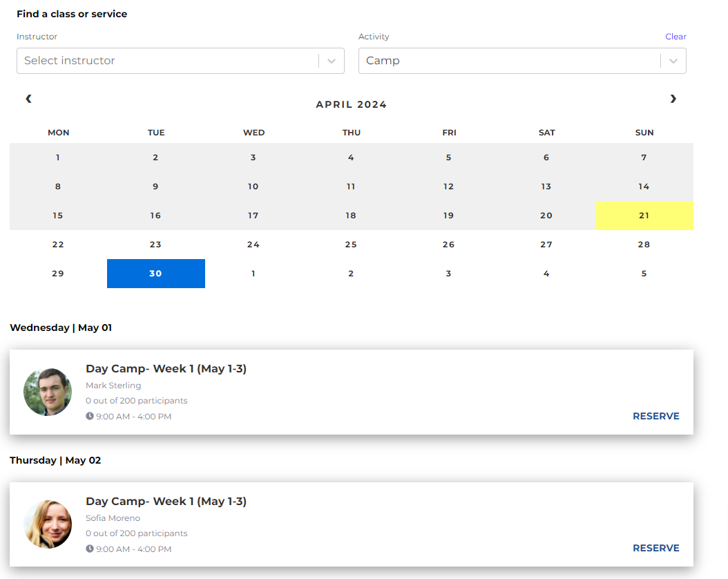Click Mark Sterling's profile photo
Screen dimensions: 728x579
pyautogui.click(x=48, y=392)
